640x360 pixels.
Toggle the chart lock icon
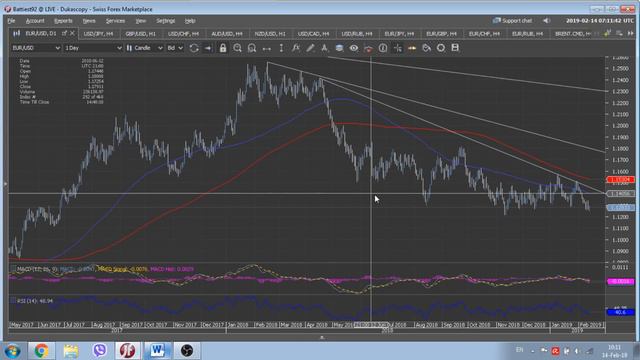pyautogui.click(x=223, y=48)
